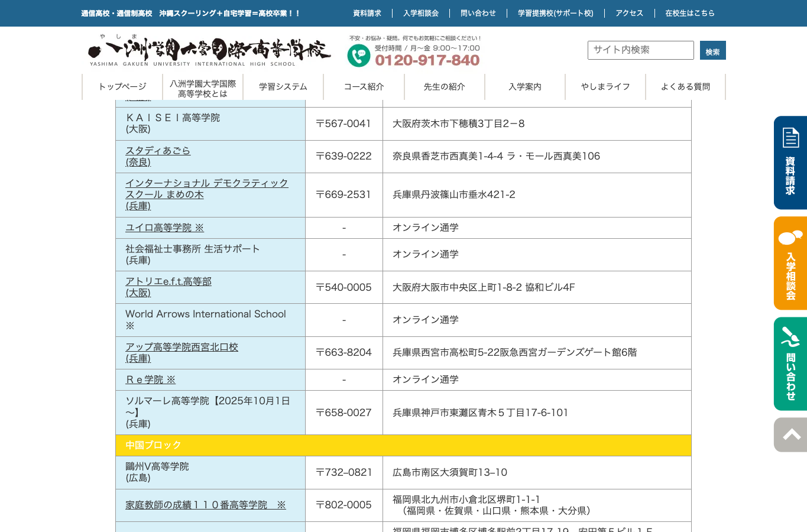Open 問い合わせ in the top bar
Screen dimensions: 807x532
coord(478,13)
